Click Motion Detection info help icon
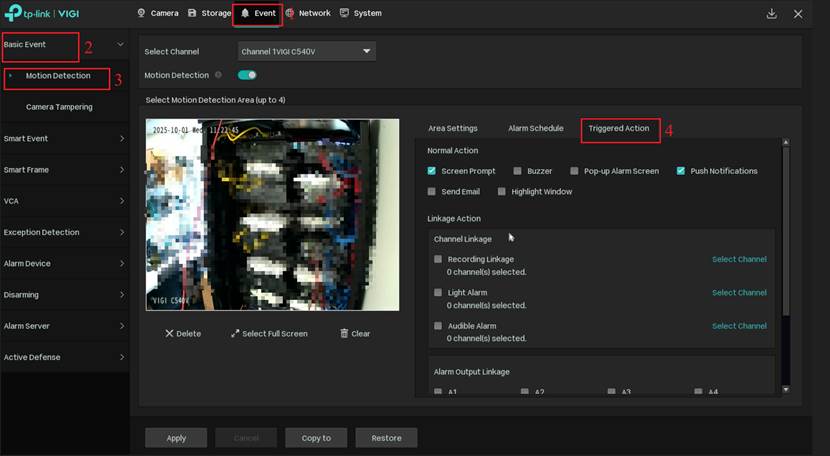This screenshot has height=456, width=830. coord(219,75)
